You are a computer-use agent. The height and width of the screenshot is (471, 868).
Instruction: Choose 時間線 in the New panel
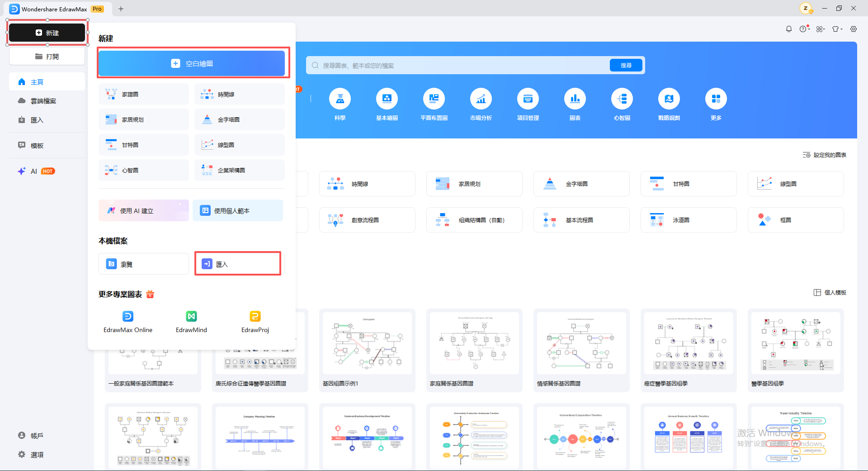240,94
